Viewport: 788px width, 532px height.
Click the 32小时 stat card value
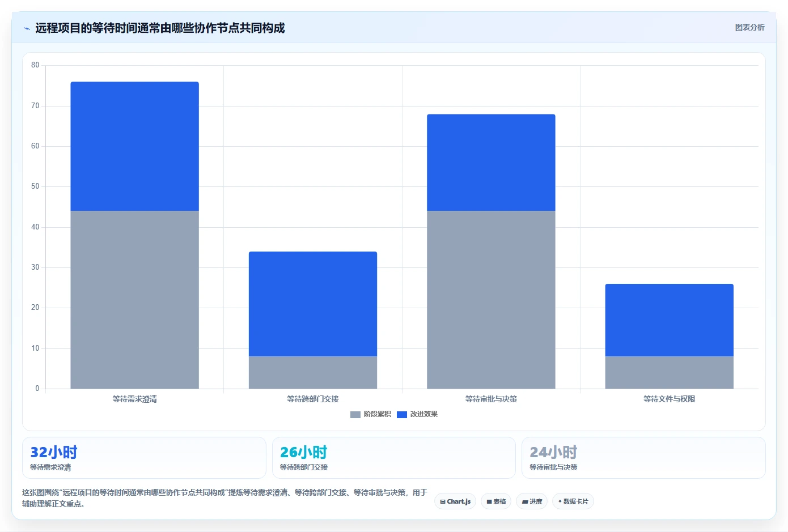click(54, 452)
